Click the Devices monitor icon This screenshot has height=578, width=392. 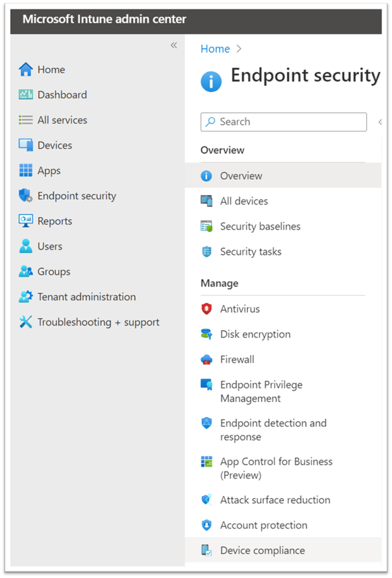pyautogui.click(x=25, y=145)
